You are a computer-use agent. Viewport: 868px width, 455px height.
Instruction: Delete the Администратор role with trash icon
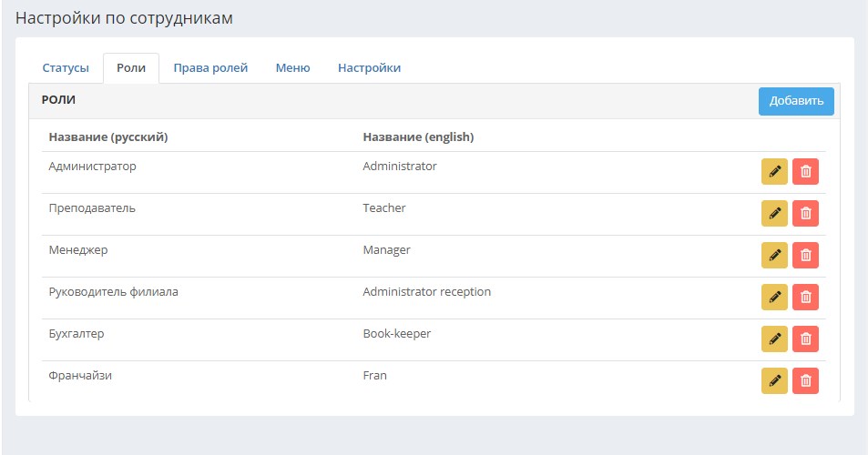pyautogui.click(x=805, y=171)
